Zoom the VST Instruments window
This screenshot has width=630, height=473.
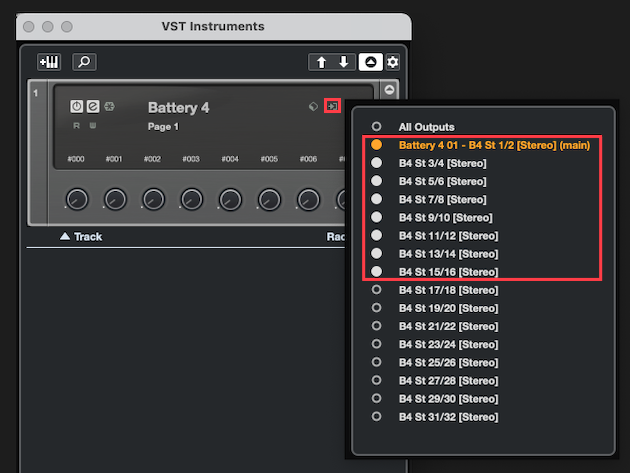pos(67,27)
